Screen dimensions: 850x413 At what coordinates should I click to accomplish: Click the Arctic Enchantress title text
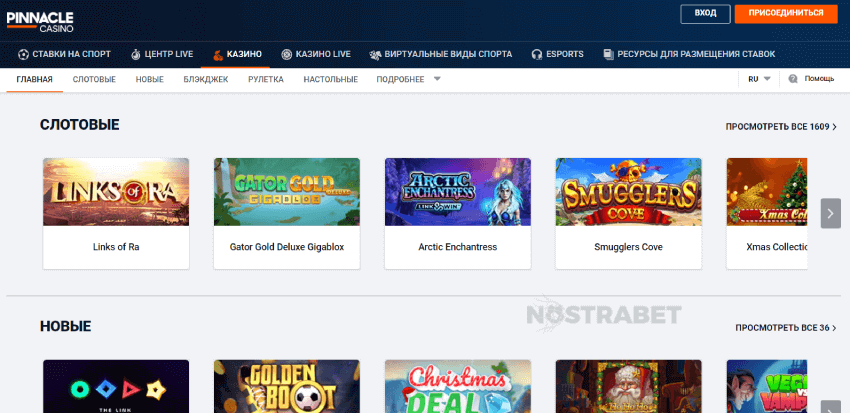(x=458, y=247)
